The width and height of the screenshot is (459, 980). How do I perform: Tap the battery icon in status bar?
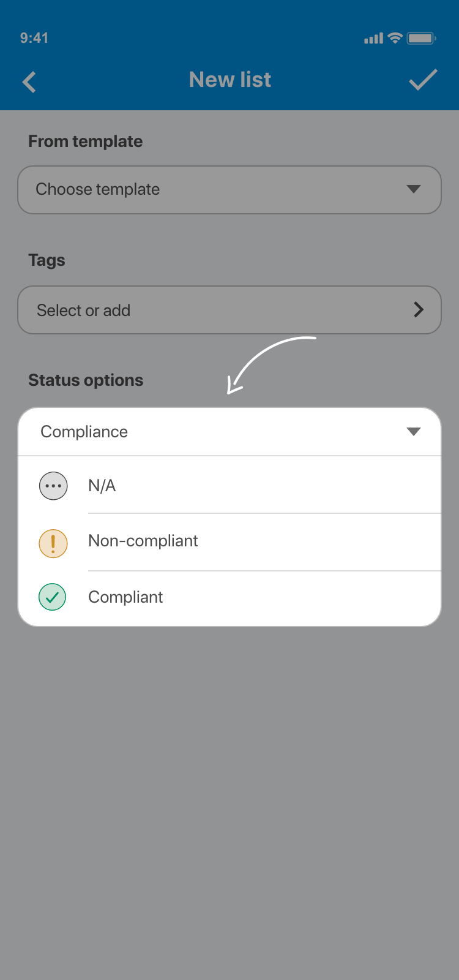(x=421, y=38)
